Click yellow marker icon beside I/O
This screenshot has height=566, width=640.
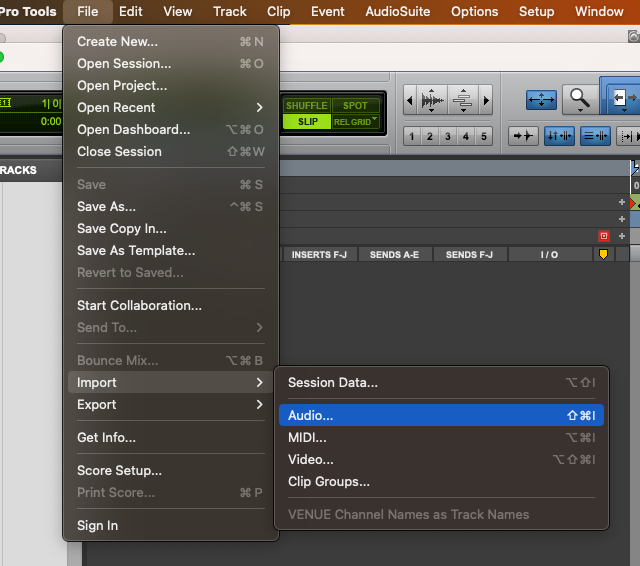pos(603,255)
